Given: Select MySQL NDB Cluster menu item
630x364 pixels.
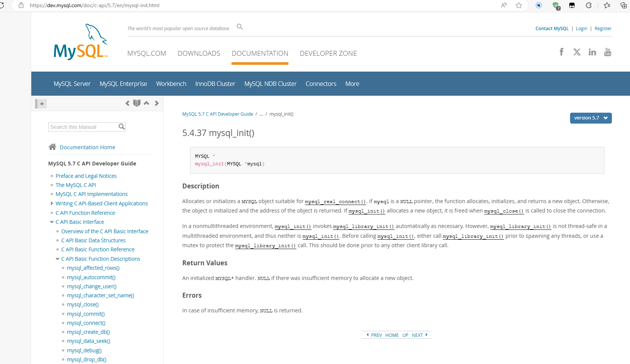Looking at the screenshot, I should (270, 84).
